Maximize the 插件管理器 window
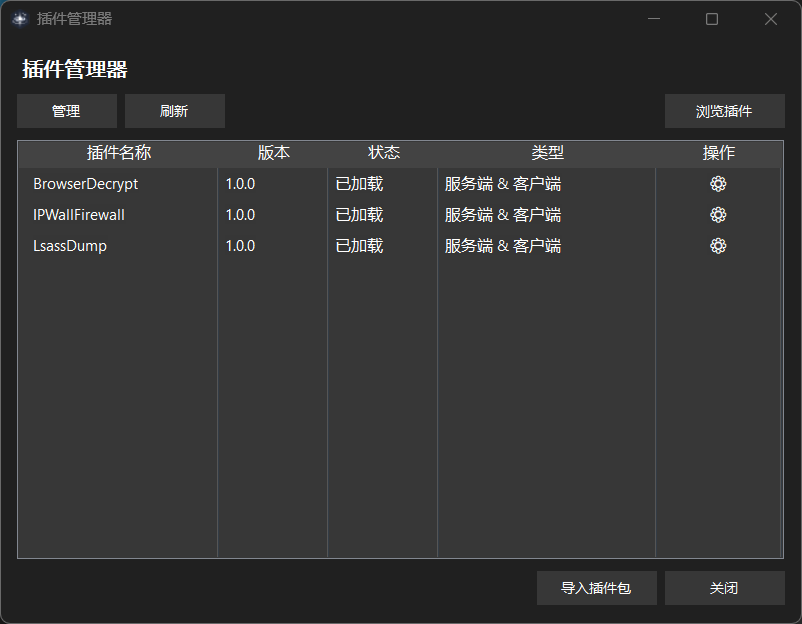 point(712,19)
